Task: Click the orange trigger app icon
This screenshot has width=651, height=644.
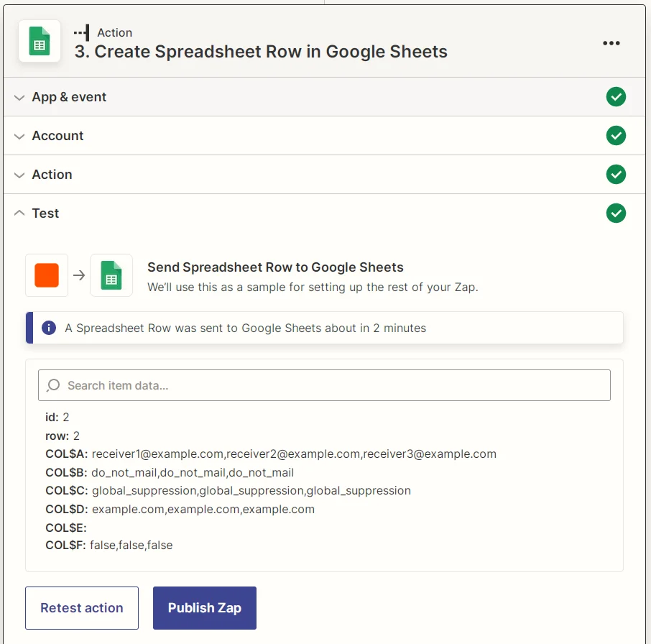Action: (x=46, y=275)
